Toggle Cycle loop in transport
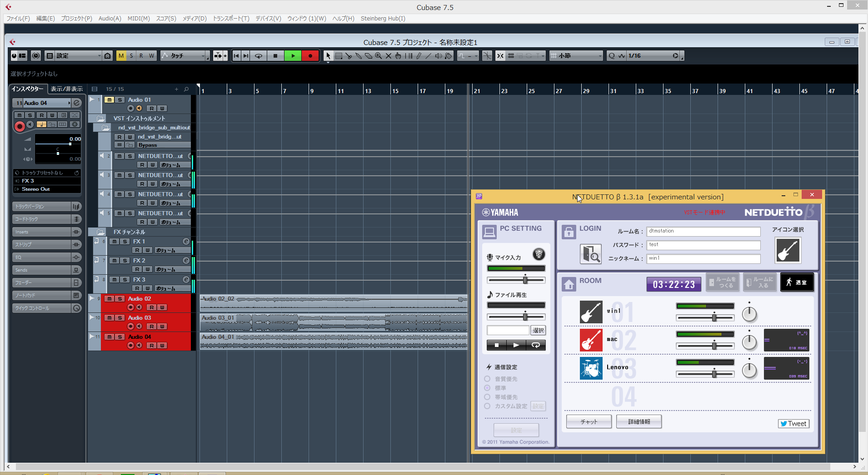 (x=259, y=56)
